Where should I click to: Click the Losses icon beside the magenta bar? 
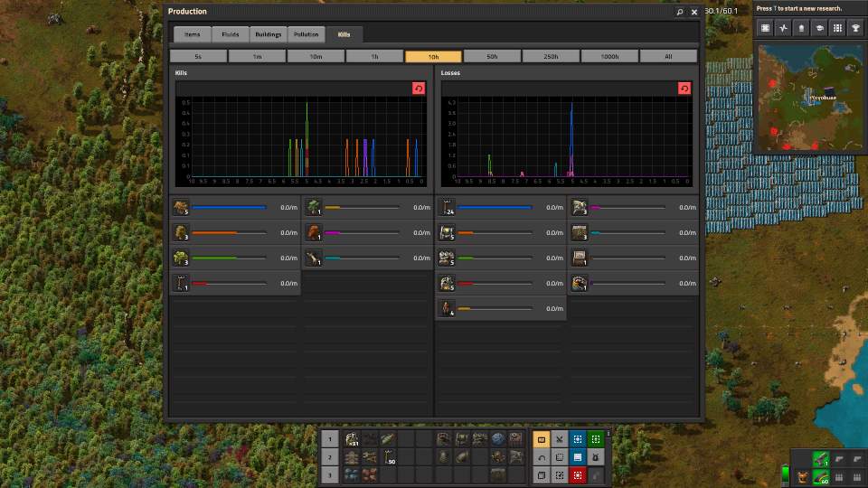(579, 208)
